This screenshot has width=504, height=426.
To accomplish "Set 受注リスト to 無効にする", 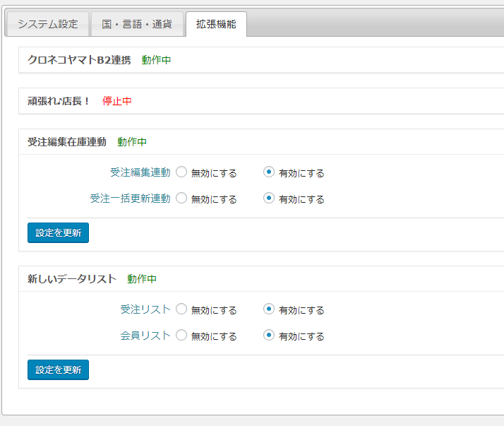I will click(x=181, y=309).
